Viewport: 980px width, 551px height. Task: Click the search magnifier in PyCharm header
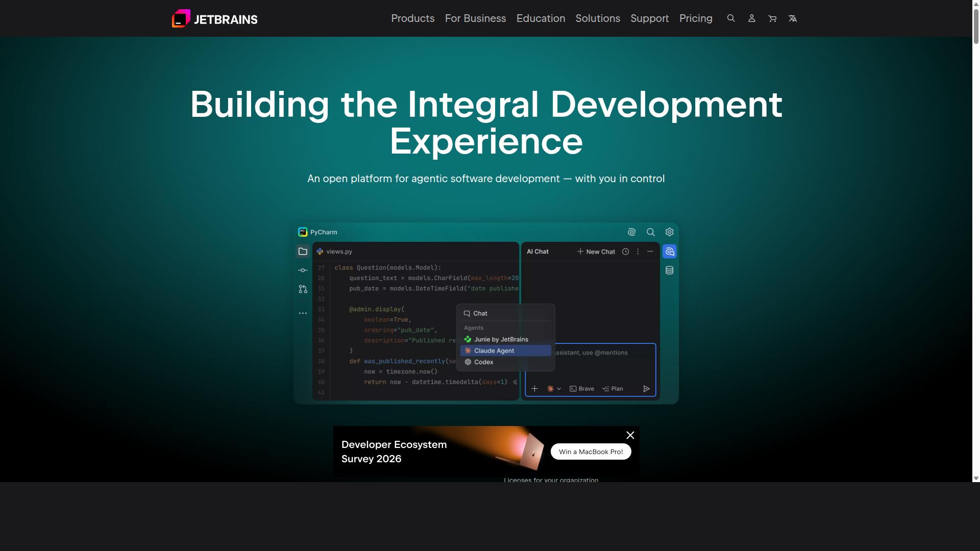(651, 232)
